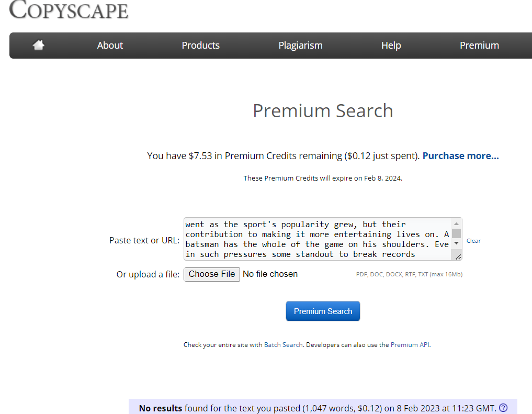Go to the home icon in navigation bar
Image resolution: width=532 pixels, height=414 pixels.
click(38, 45)
